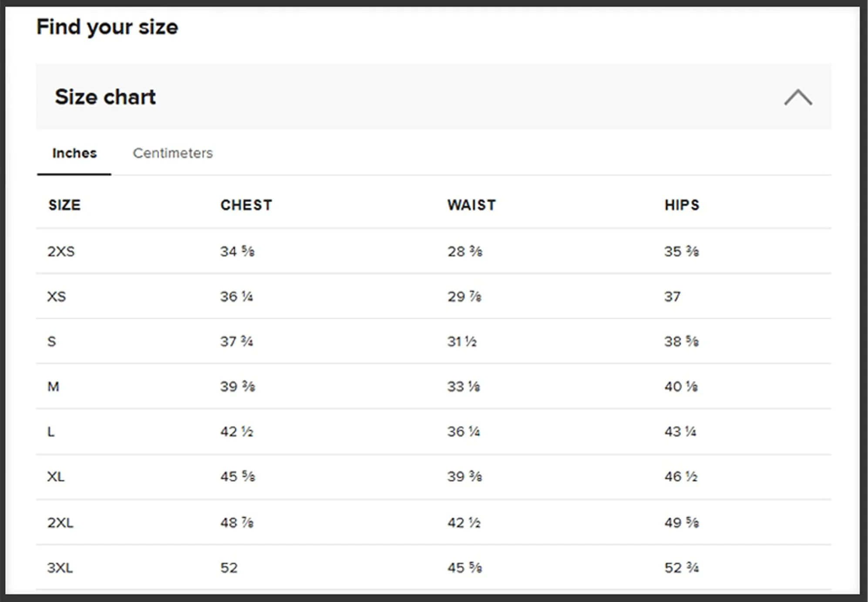Click the Size chart heading
The height and width of the screenshot is (602, 868).
pyautogui.click(x=105, y=97)
